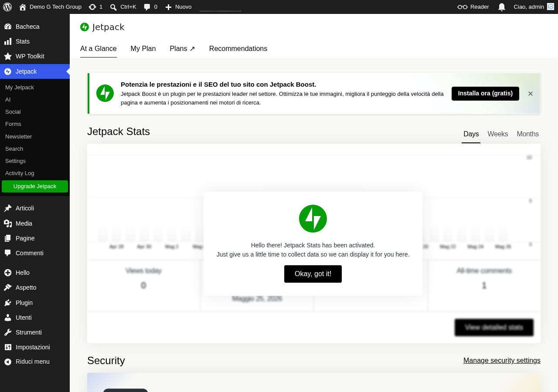The height and width of the screenshot is (392, 558).
Task: Click the Hello plus circle icon
Action: pos(8,273)
